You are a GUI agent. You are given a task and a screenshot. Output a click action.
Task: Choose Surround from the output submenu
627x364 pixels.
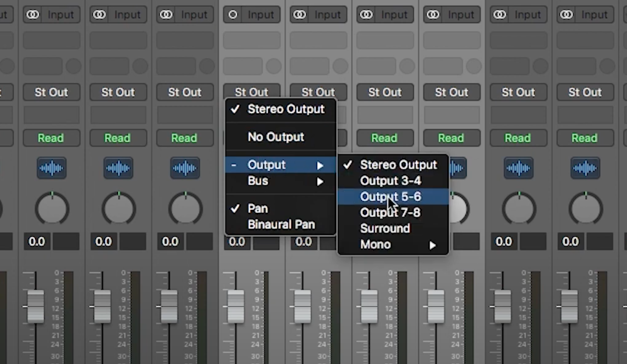coord(385,229)
